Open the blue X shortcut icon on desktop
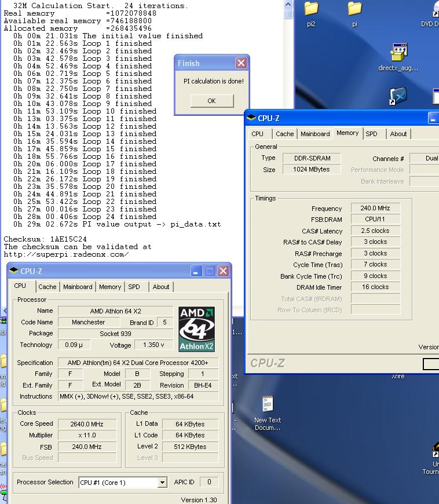 (398, 96)
